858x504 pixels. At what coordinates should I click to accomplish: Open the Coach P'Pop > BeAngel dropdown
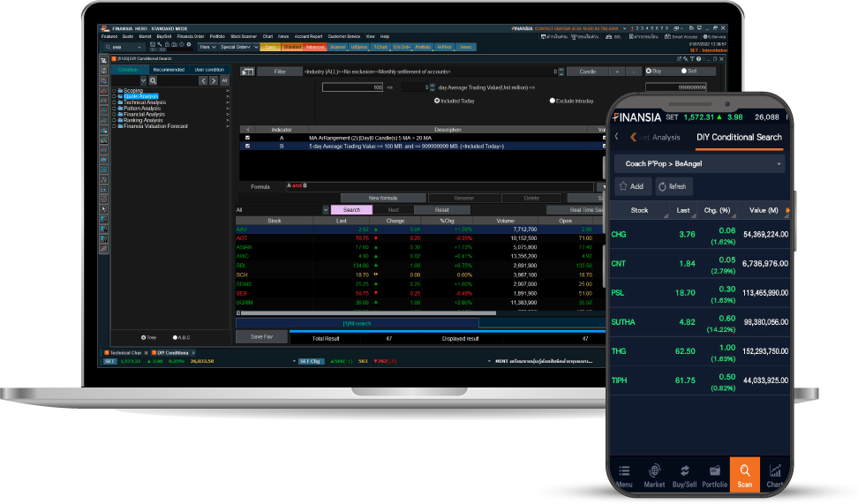coord(700,163)
